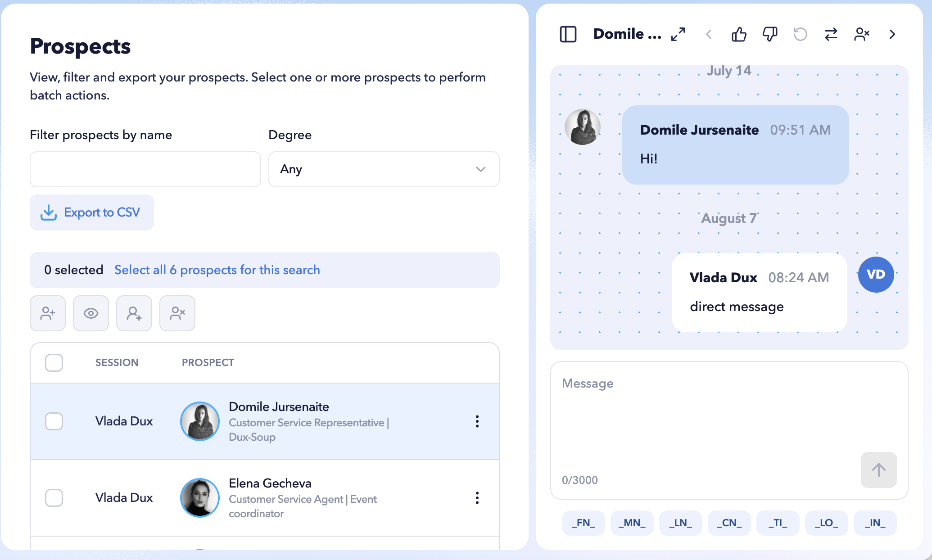The image size is (932, 560).
Task: Insert the _TI_ placeholder tag
Action: [x=778, y=523]
